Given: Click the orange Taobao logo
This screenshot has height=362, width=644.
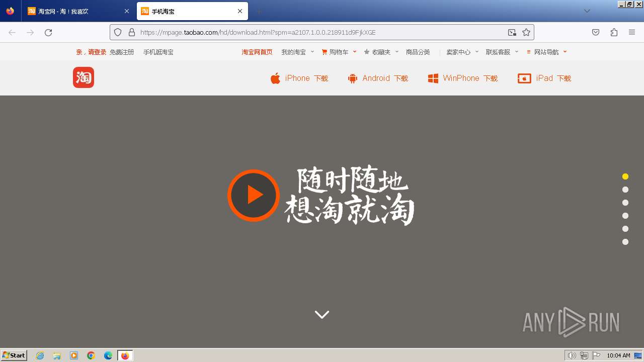Looking at the screenshot, I should (x=84, y=77).
